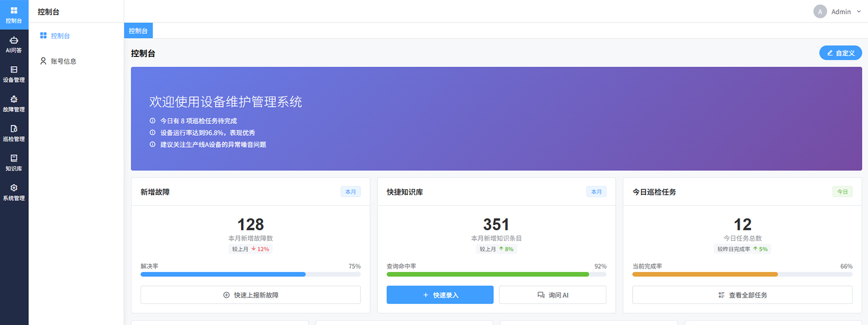
Task: Click the 今日 tag on 今日巡检任务 card
Action: tap(842, 192)
